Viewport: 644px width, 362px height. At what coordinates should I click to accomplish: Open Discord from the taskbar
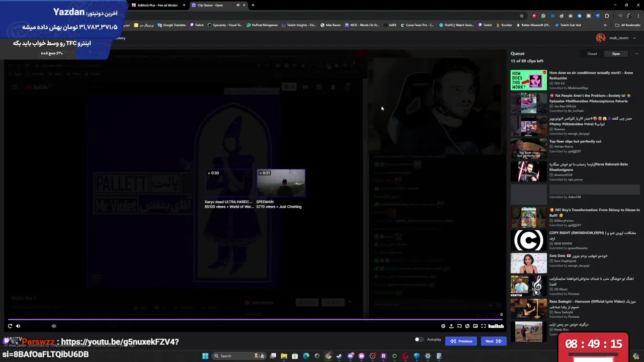351,356
